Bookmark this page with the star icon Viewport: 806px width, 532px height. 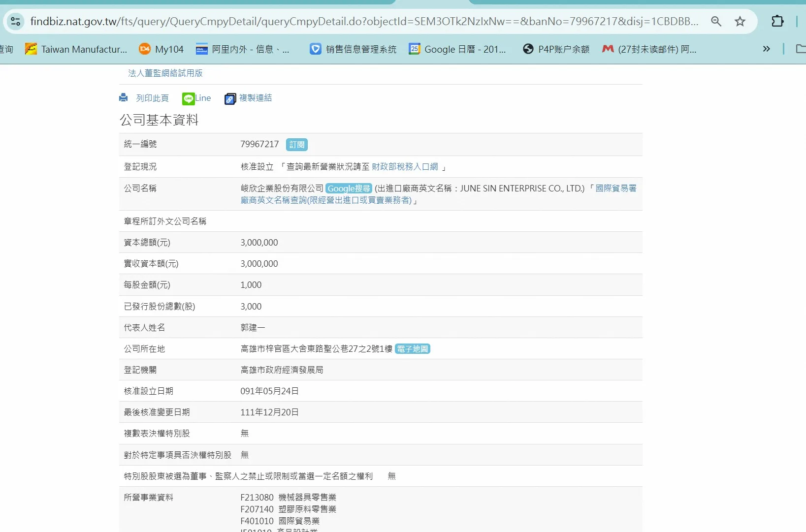click(740, 21)
